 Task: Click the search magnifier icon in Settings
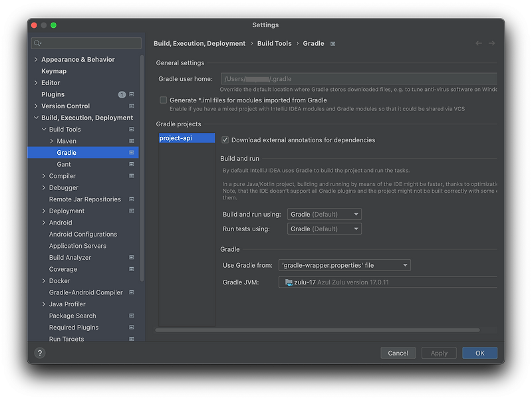[38, 43]
